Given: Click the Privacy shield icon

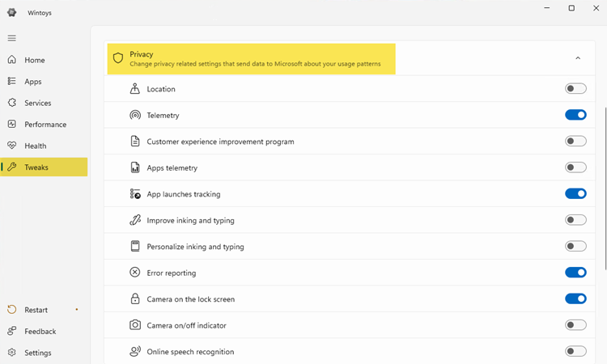Looking at the screenshot, I should click(118, 58).
